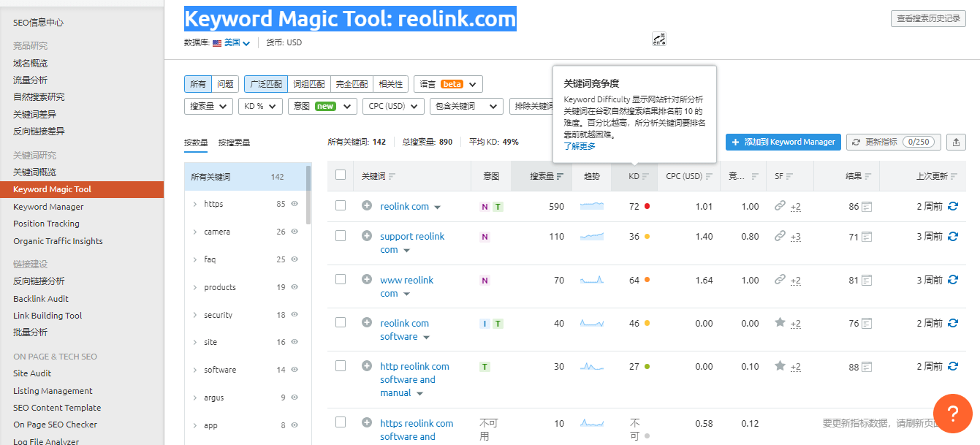Toggle eye icon for camera group
Image resolution: width=980 pixels, height=445 pixels.
(295, 232)
